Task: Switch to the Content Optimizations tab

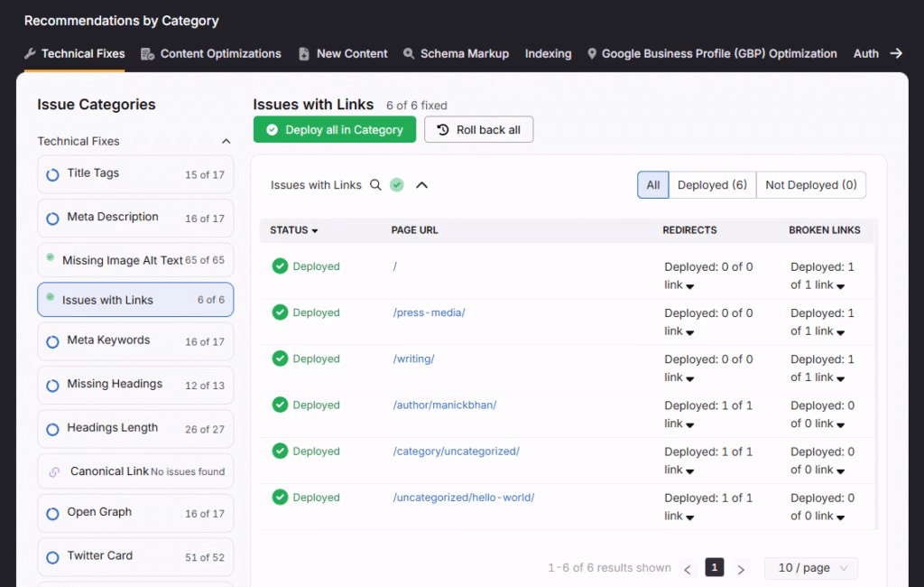Action: point(211,54)
